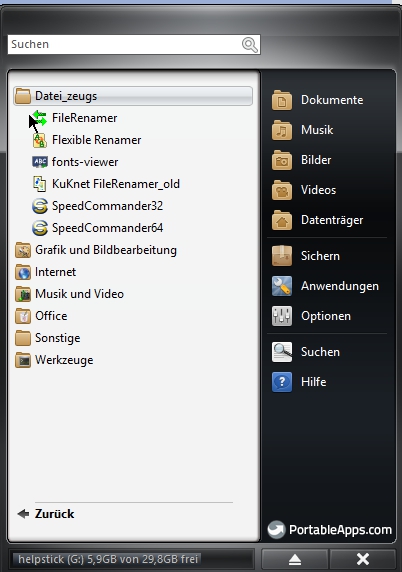
Task: Click the SpeedCommander32 icon
Action: (x=39, y=206)
